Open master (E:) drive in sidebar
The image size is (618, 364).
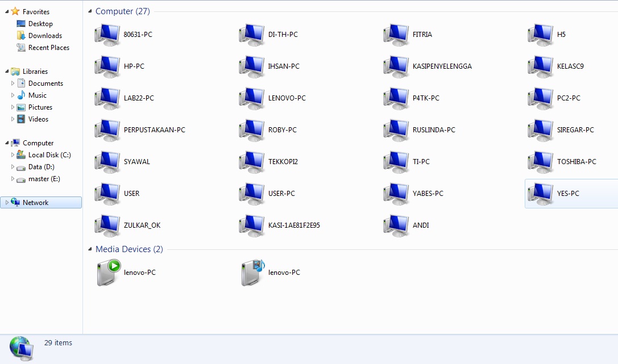[x=38, y=179]
